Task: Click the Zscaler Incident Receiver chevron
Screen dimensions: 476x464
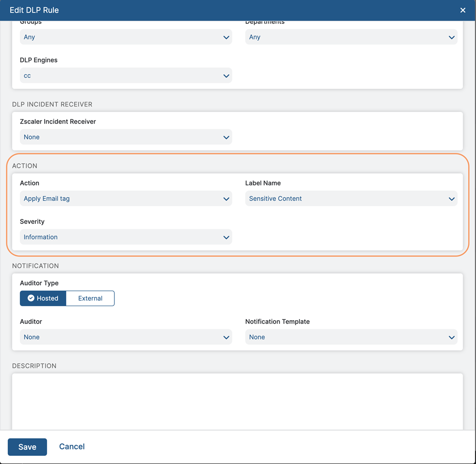Action: coord(226,137)
